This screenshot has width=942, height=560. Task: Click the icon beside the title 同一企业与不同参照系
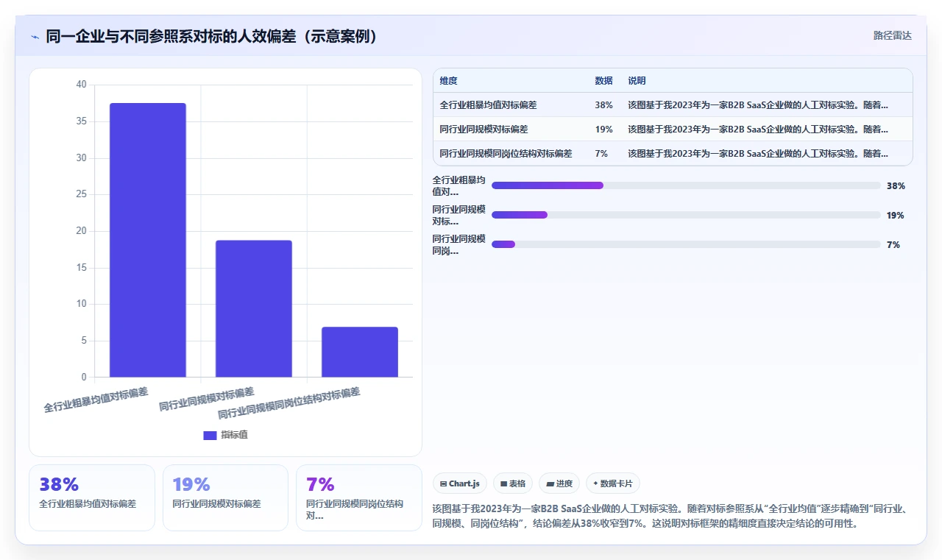(x=35, y=37)
